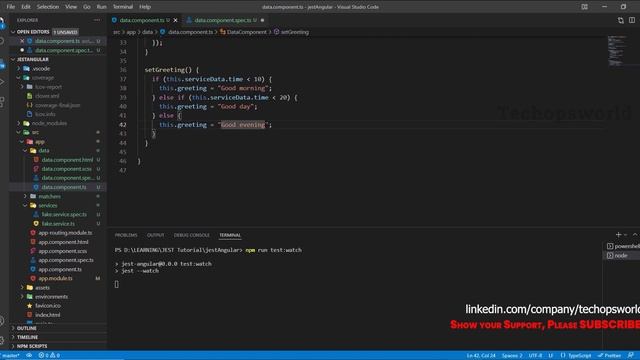Click into the terminal prompt area
Viewport: 640px width, 360px height.
point(117,284)
